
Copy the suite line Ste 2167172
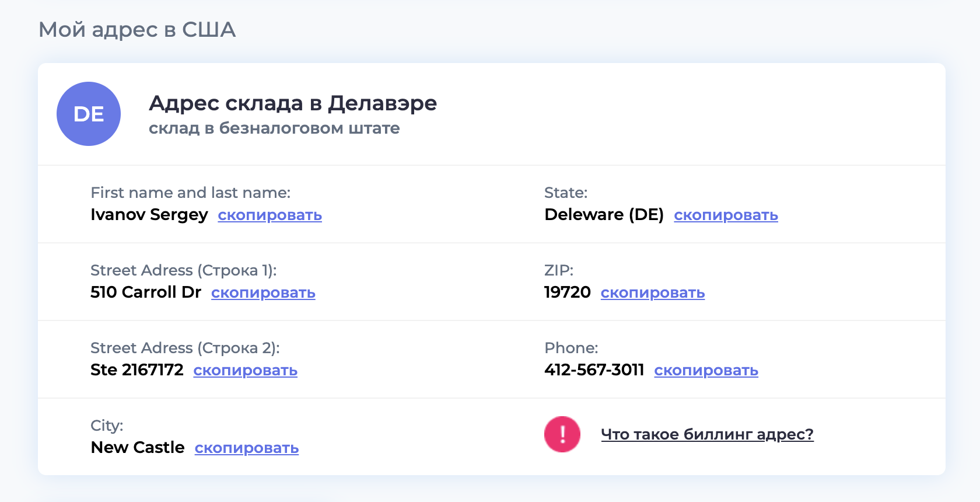tap(245, 371)
